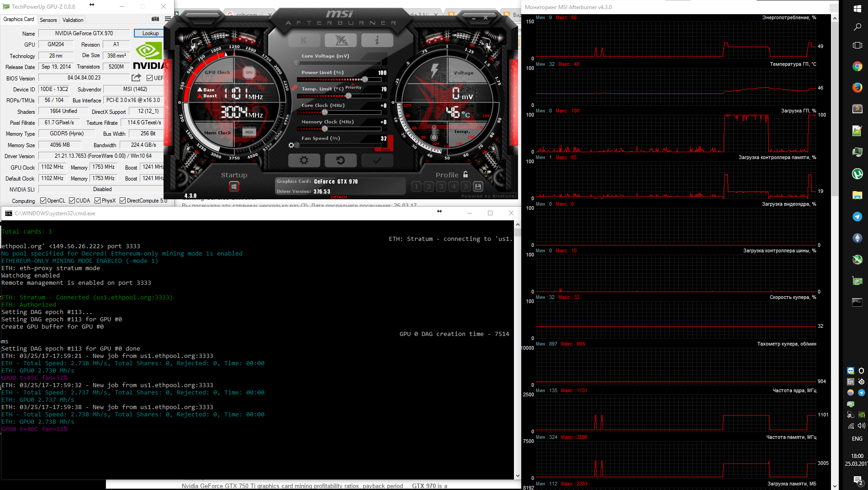Switch to GPU-Z Sensors tab
This screenshot has width=868, height=490.
pos(48,20)
